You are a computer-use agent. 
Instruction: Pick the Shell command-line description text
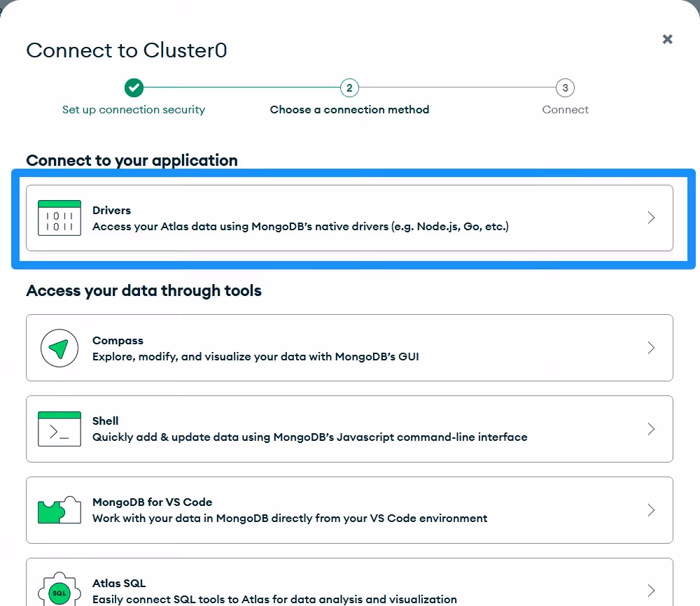coord(309,437)
